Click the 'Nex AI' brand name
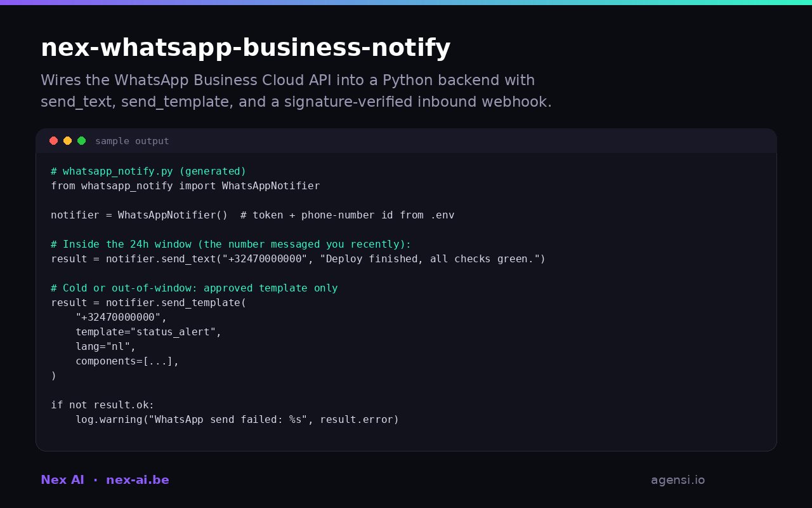 (x=62, y=480)
